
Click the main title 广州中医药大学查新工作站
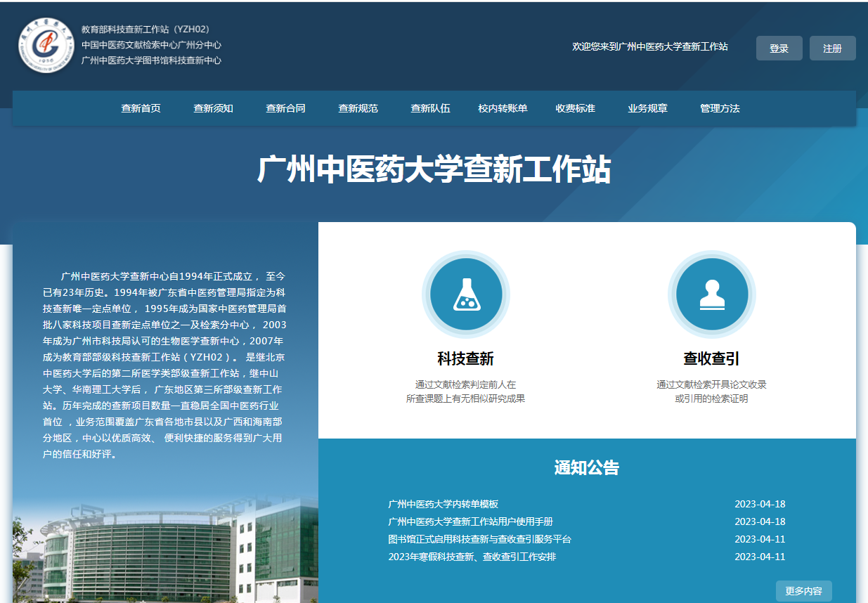point(434,170)
